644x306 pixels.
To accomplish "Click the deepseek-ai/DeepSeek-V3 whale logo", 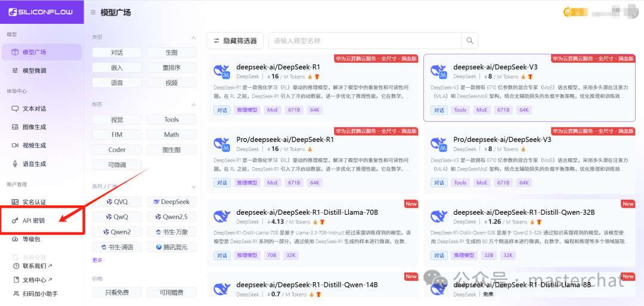I will pyautogui.click(x=439, y=72).
